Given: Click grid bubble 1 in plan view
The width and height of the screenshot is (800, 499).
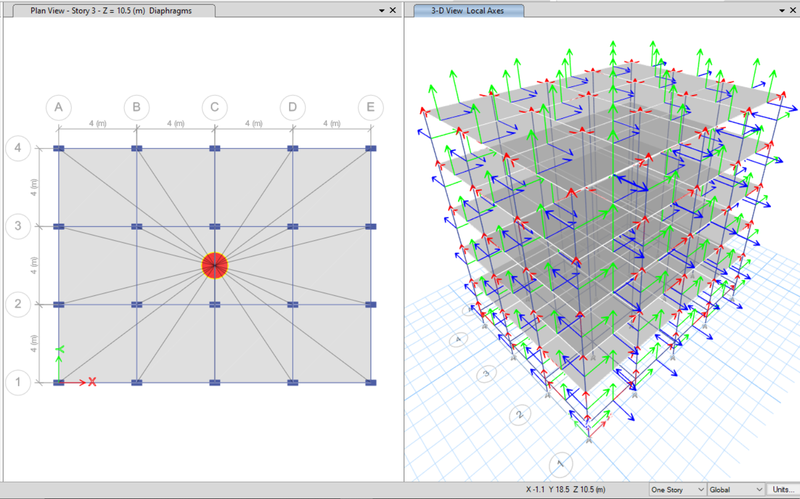Looking at the screenshot, I should click(18, 382).
